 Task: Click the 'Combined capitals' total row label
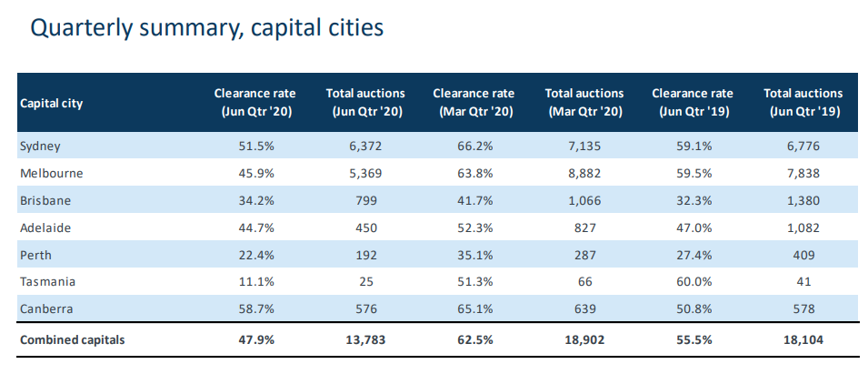click(73, 339)
